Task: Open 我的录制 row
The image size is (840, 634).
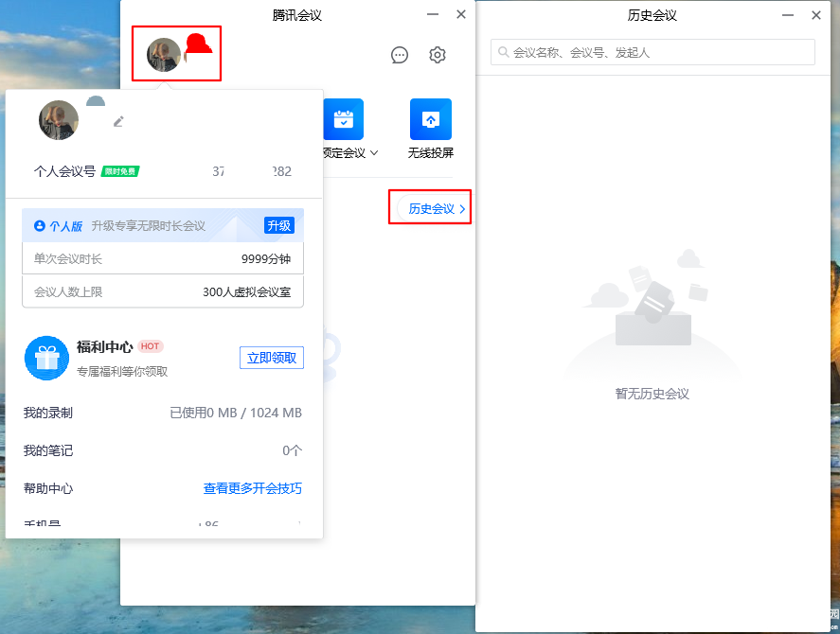Action: pyautogui.click(x=163, y=413)
